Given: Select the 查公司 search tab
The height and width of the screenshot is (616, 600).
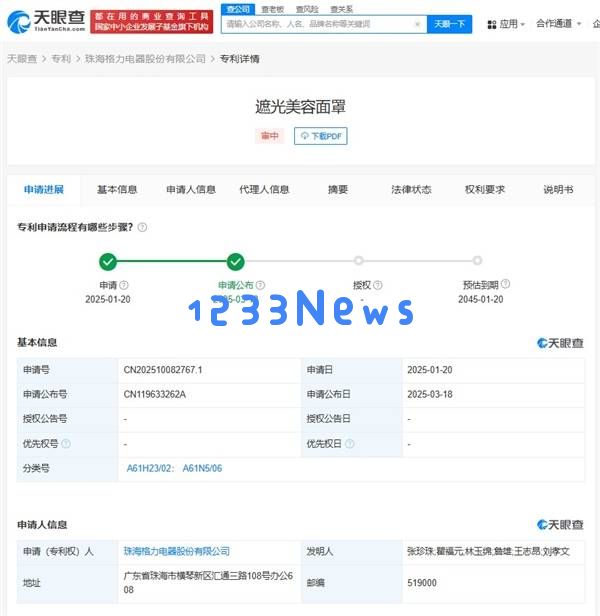Looking at the screenshot, I should click(x=238, y=9).
